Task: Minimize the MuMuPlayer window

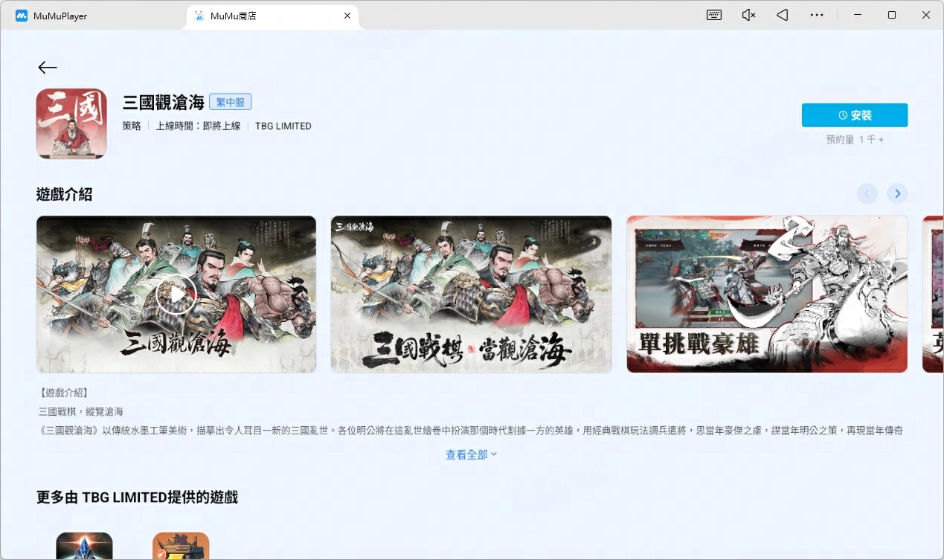Action: [858, 15]
